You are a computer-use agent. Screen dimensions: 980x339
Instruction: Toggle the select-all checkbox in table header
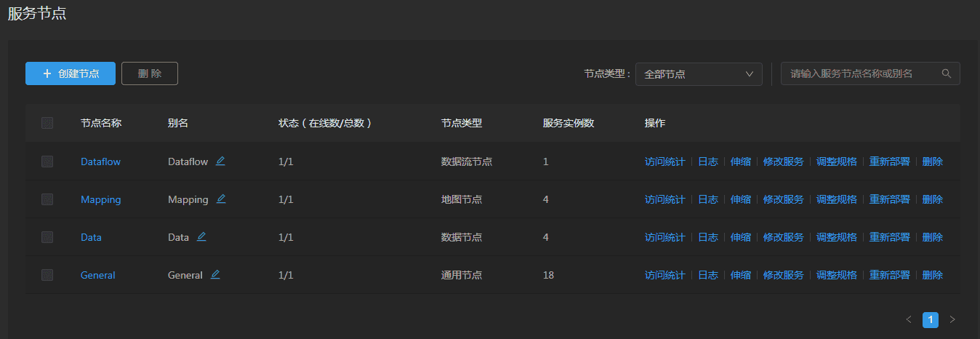pyautogui.click(x=47, y=123)
